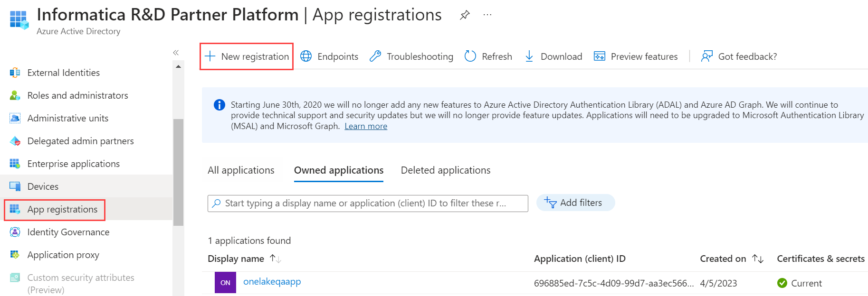Click New registration button
868x296 pixels.
pyautogui.click(x=247, y=56)
